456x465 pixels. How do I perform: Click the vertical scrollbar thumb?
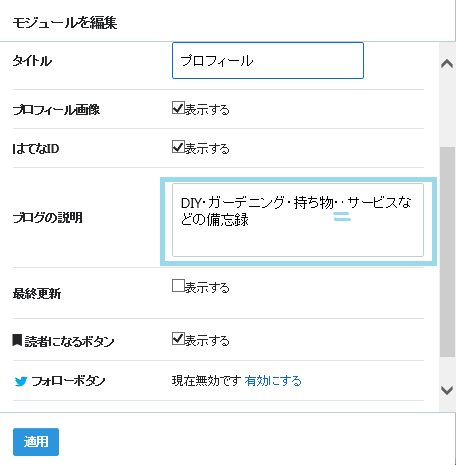(x=447, y=252)
